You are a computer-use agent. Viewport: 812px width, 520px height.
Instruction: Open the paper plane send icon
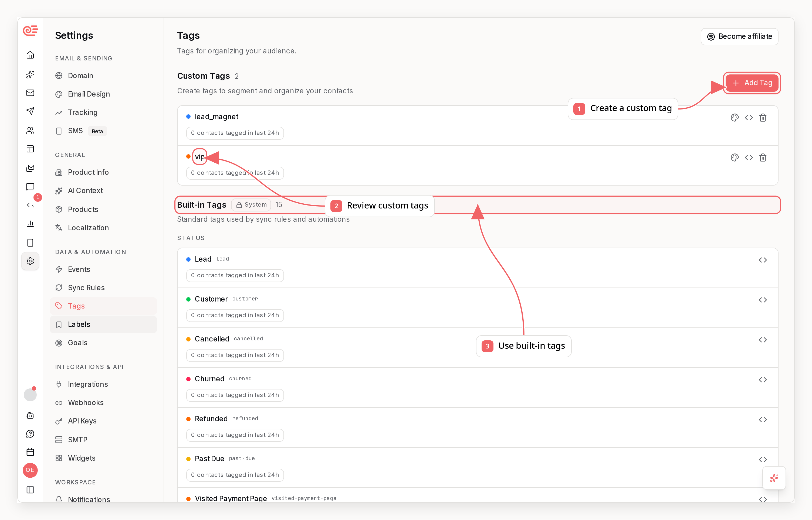(30, 111)
